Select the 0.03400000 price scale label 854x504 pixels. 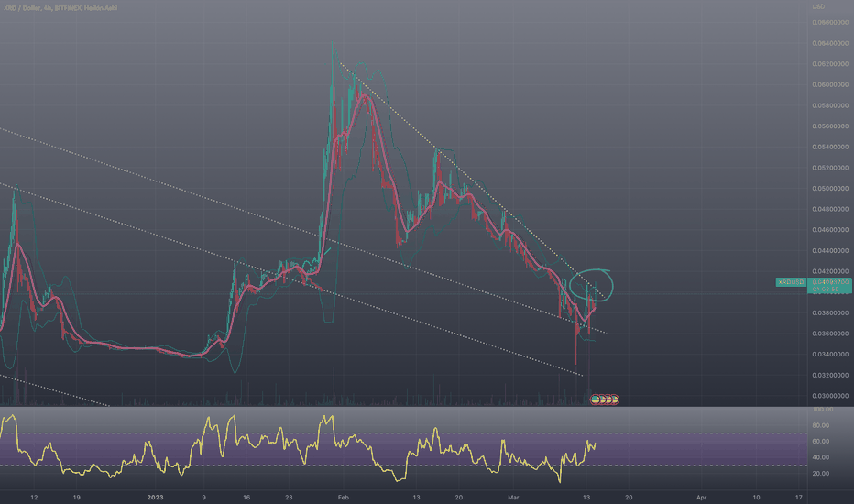[x=830, y=354]
